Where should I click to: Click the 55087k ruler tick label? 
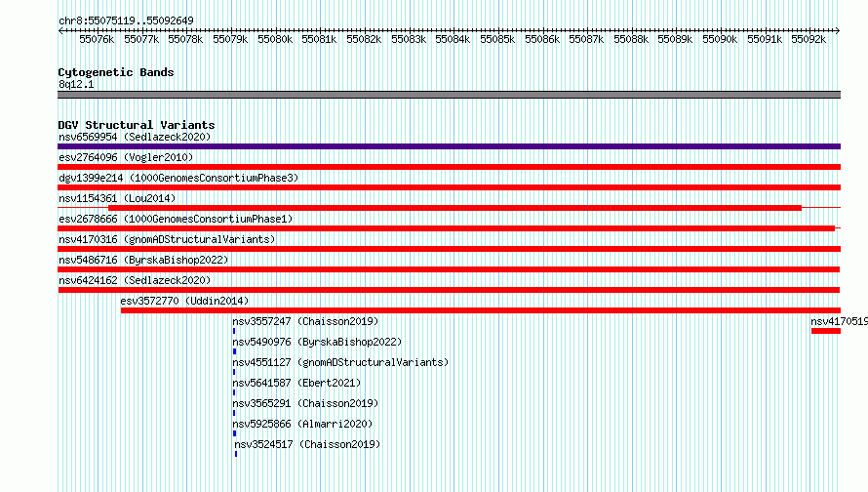pos(587,39)
